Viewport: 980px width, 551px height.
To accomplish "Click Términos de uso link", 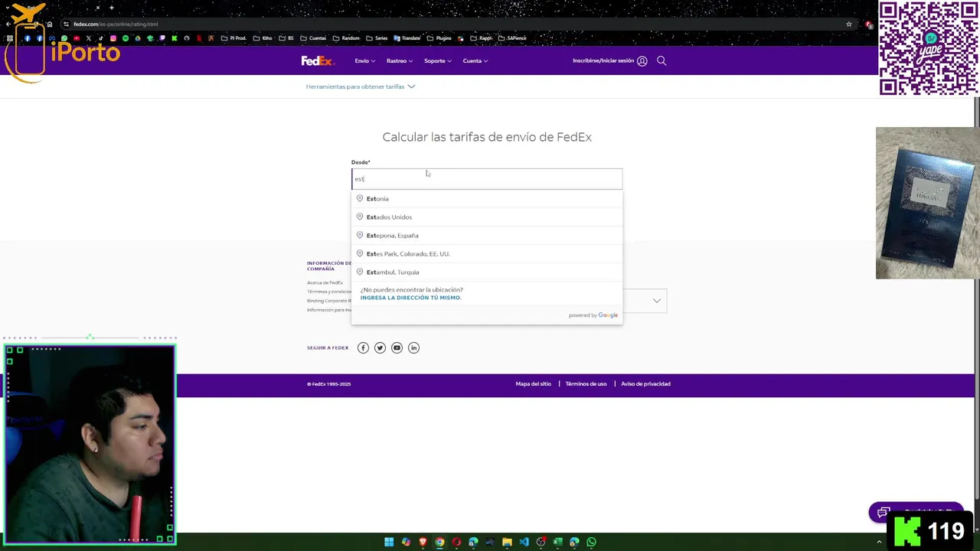I will 586,384.
